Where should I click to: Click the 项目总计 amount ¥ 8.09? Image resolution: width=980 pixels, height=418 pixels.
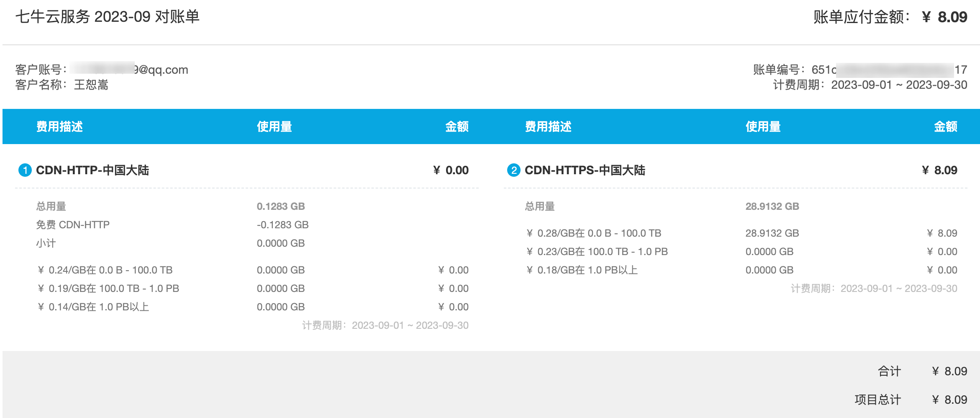coord(949,400)
